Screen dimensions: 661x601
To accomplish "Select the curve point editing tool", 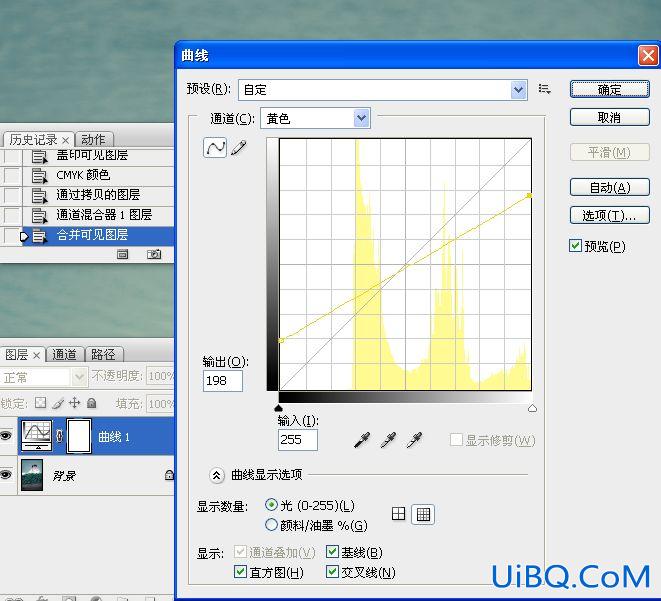I will pos(215,148).
